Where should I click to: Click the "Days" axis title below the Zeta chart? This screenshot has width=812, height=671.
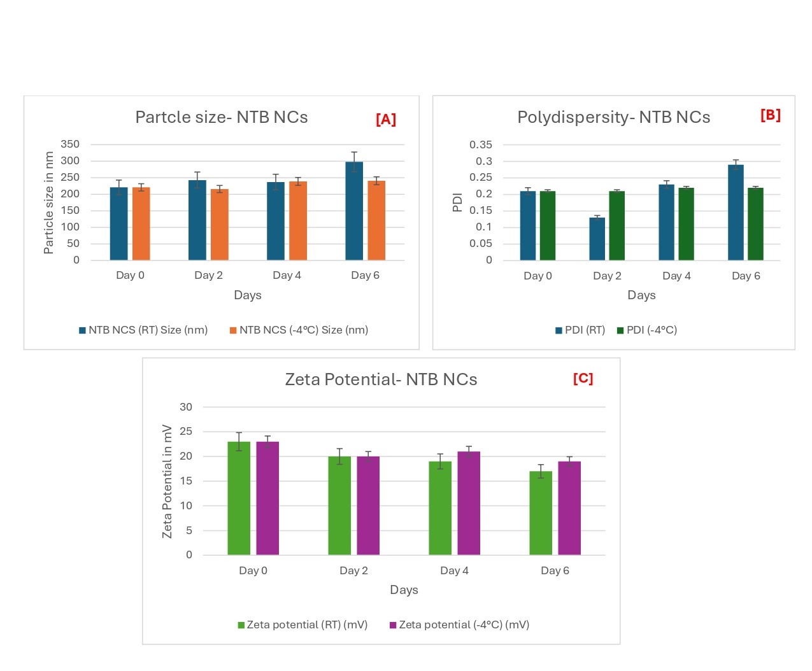(404, 590)
